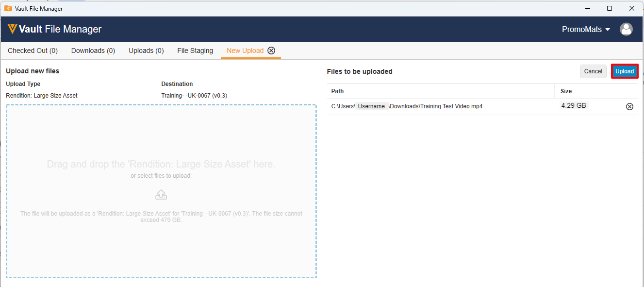Activate the New Upload tab label
This screenshot has height=287, width=644.
(245, 51)
